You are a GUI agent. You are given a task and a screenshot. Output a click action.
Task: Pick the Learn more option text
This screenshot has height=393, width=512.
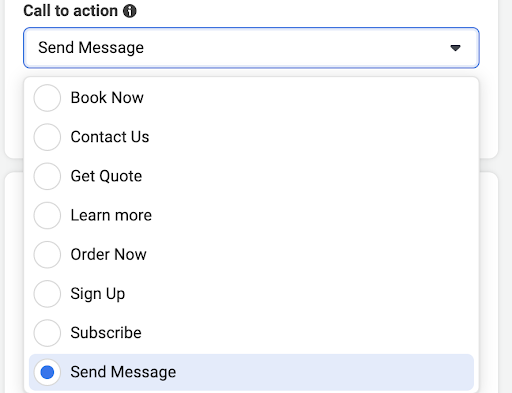[x=111, y=215]
